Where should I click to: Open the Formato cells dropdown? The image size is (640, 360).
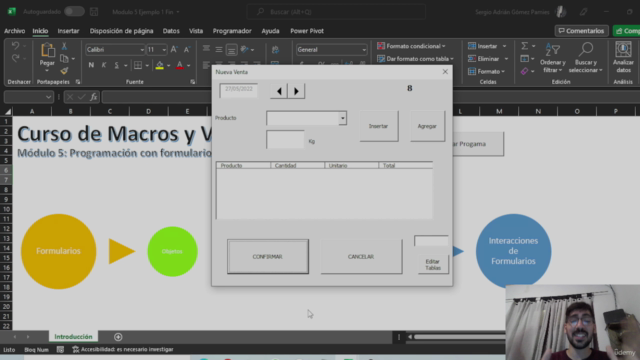coord(503,71)
